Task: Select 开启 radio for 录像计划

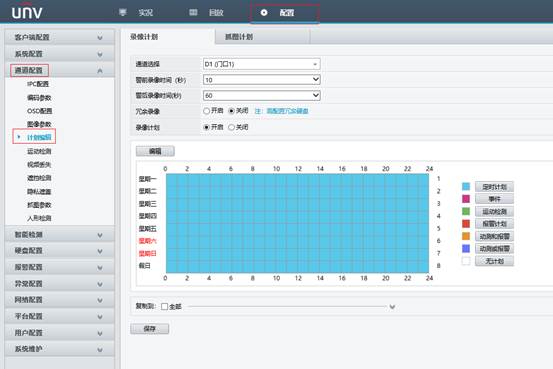Action: click(207, 127)
